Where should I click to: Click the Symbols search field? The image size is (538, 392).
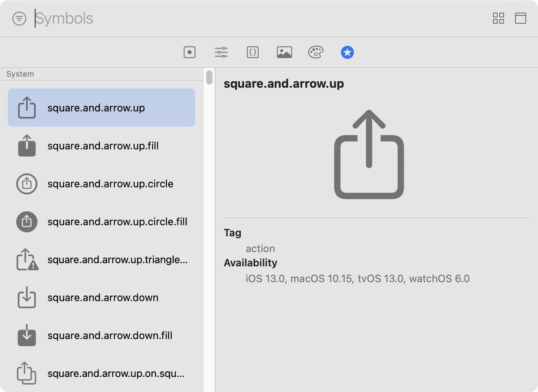point(260,18)
